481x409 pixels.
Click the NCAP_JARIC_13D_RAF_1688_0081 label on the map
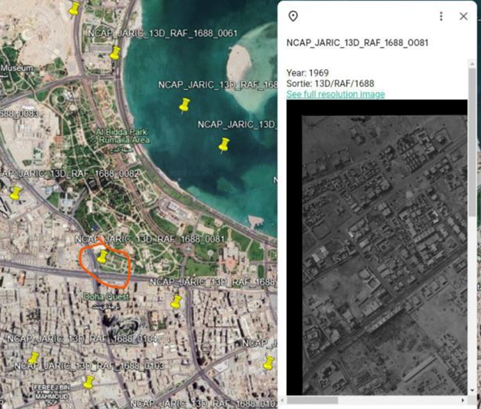point(150,239)
